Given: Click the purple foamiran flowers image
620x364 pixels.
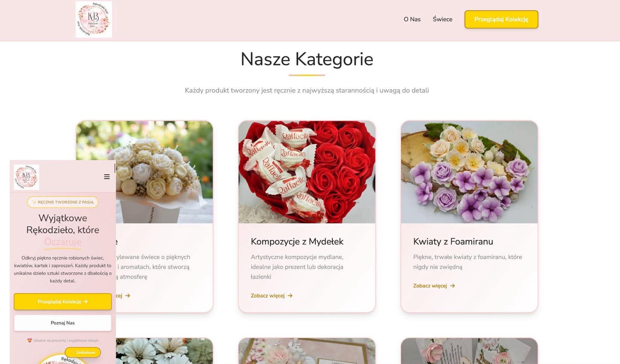Looking at the screenshot, I should tap(469, 172).
